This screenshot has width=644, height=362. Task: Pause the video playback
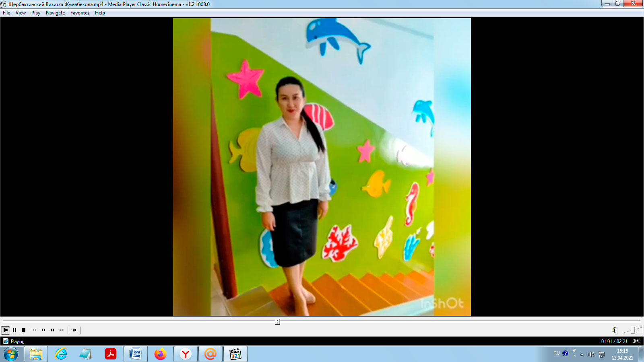tap(14, 330)
